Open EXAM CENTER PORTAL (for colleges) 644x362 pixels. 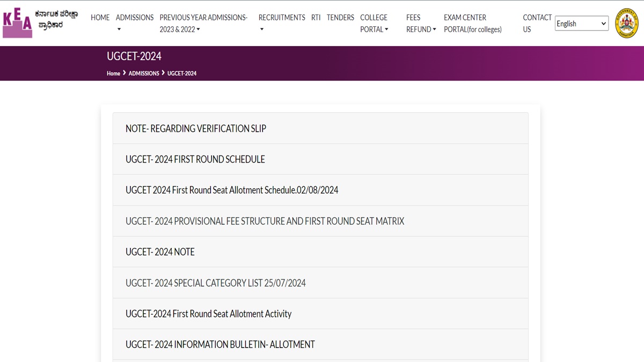[473, 23]
